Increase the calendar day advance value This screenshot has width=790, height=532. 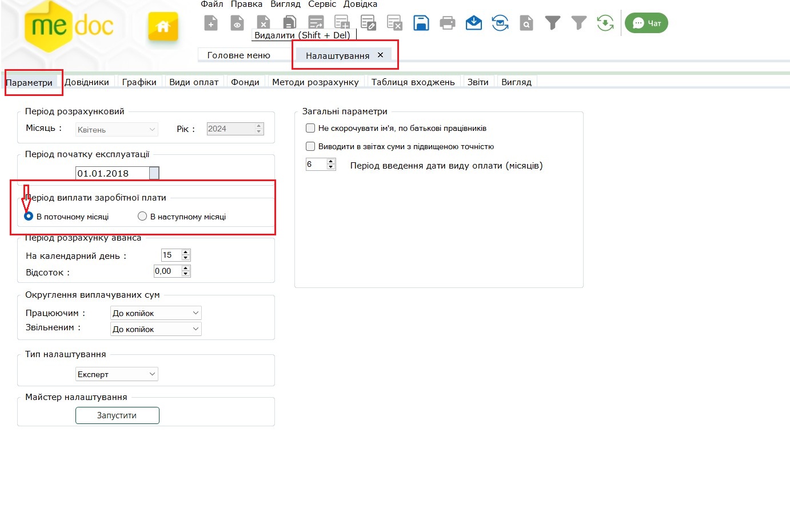pyautogui.click(x=186, y=252)
